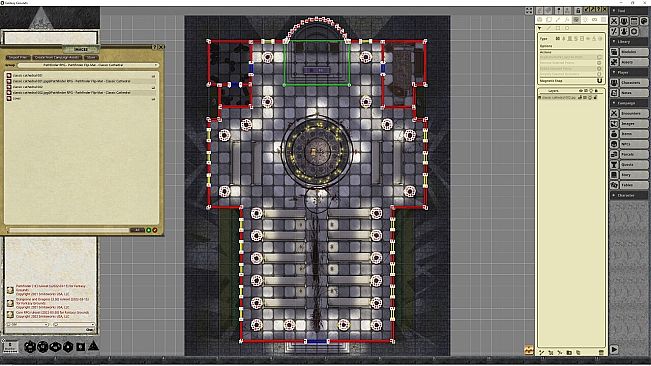Open the Items bag icon
The image size is (651, 366).
click(x=614, y=134)
